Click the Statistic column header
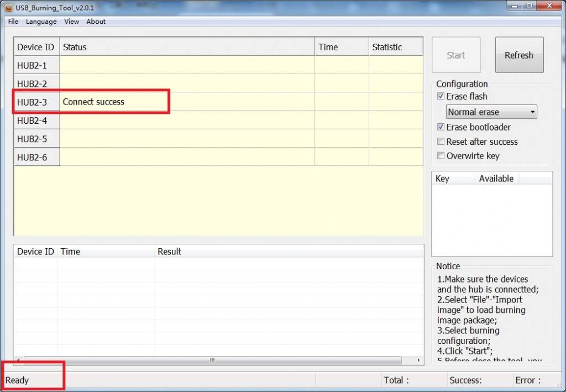Image resolution: width=566 pixels, height=392 pixels. (395, 47)
